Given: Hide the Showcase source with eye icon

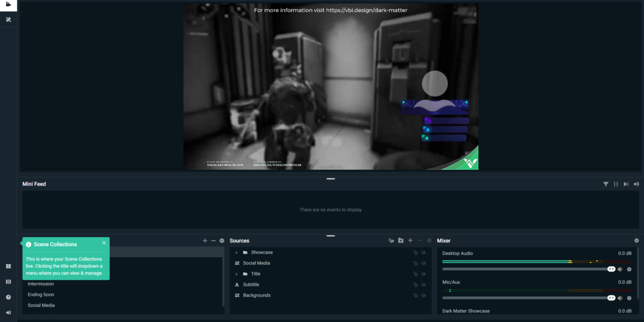Looking at the screenshot, I should coord(424,253).
